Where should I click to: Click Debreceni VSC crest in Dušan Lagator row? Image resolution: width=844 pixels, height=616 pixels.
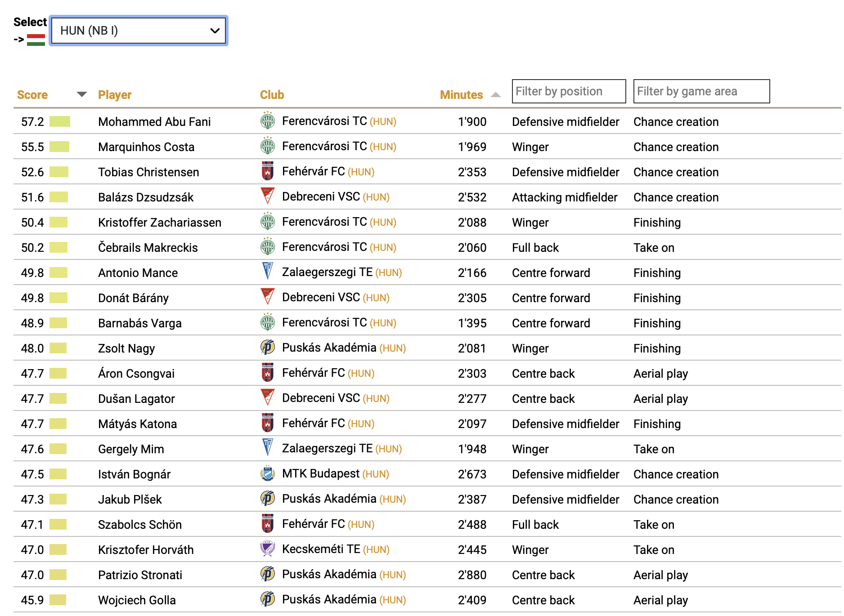point(268,397)
